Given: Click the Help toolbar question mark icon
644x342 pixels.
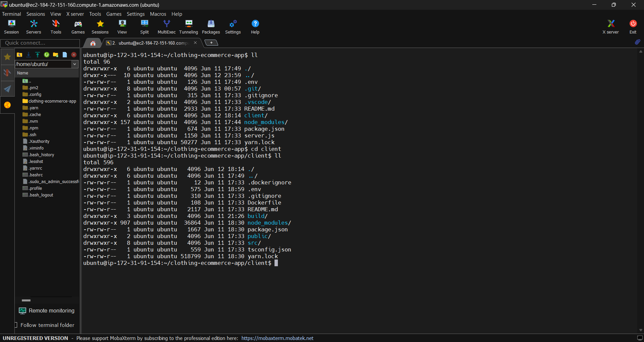Looking at the screenshot, I should click(x=255, y=23).
